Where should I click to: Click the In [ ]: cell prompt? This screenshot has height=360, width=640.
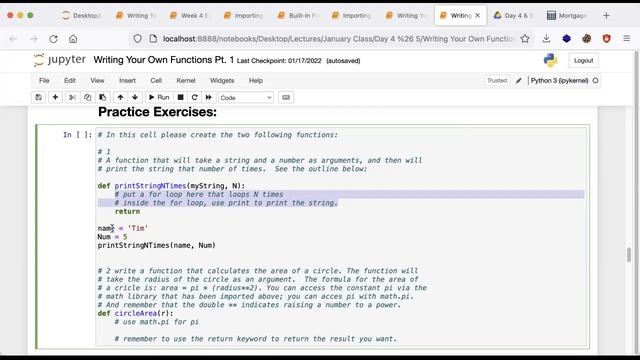tap(78, 135)
